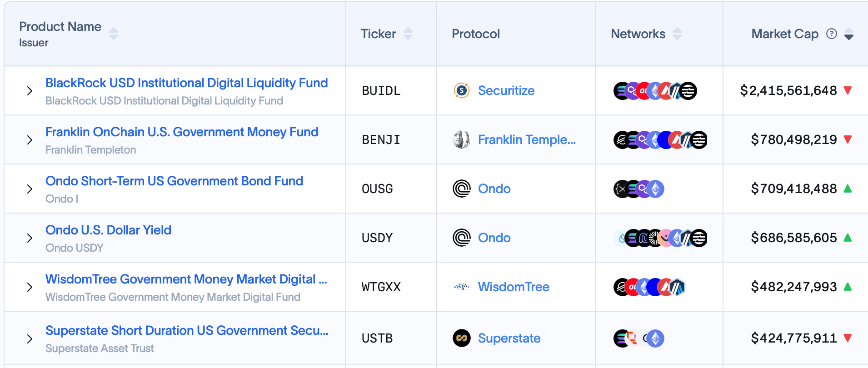Open the WisdomTree protocol link
Viewport: 868px width, 368px height.
tap(514, 287)
